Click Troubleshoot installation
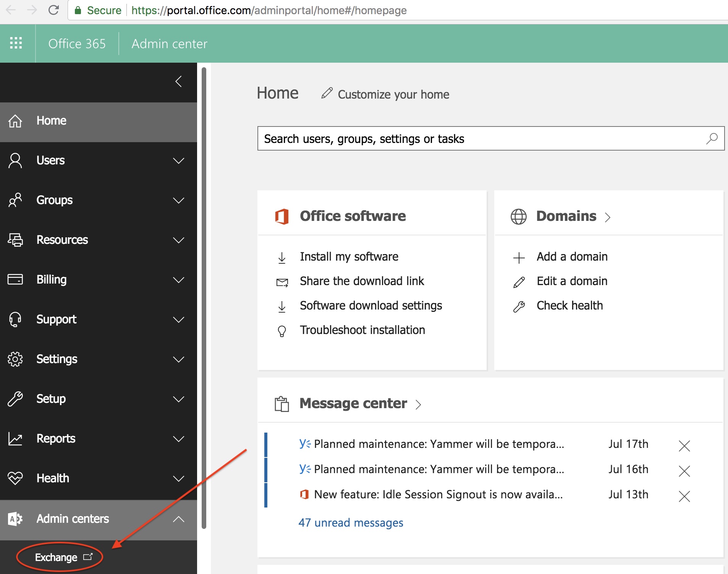728x574 pixels. pos(362,330)
